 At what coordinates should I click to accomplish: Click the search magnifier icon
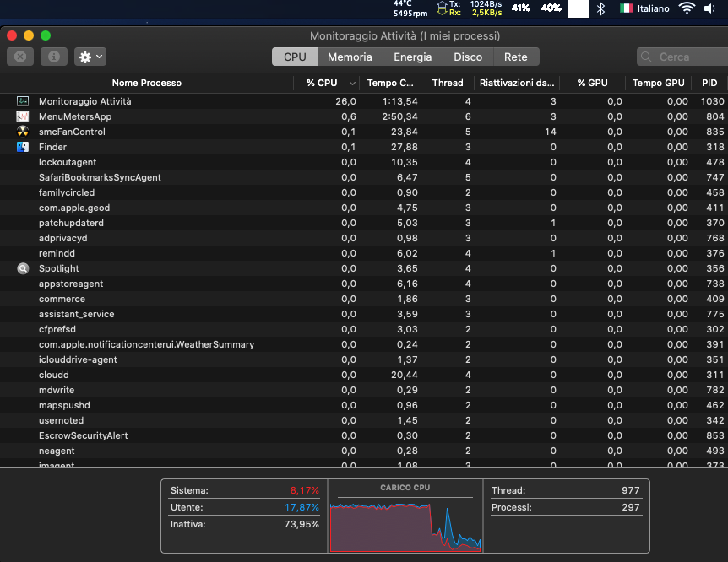646,57
